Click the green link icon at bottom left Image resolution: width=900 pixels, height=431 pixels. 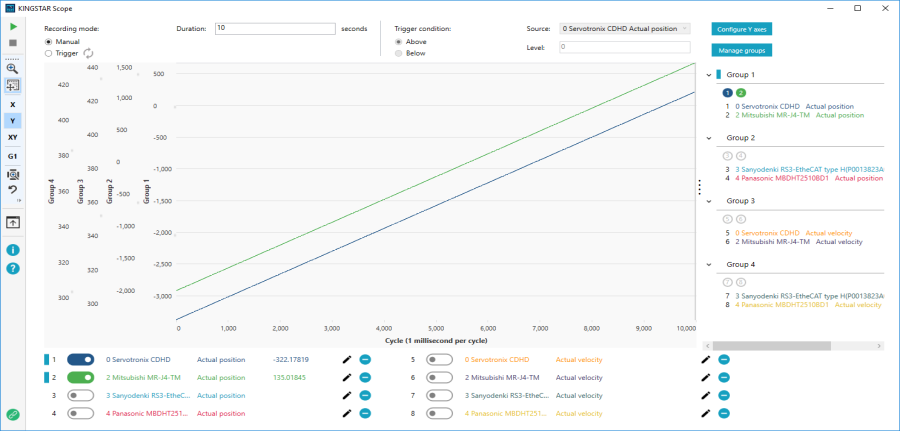(12, 414)
